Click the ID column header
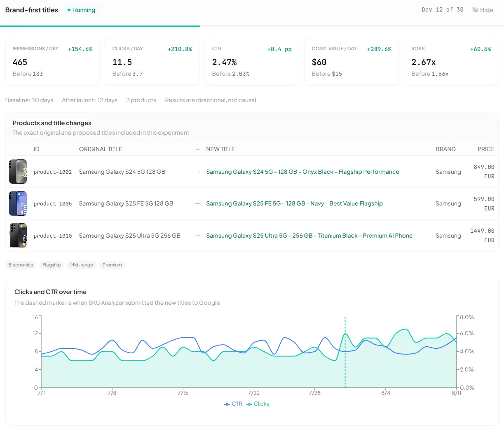The width and height of the screenshot is (504, 432). pos(36,149)
